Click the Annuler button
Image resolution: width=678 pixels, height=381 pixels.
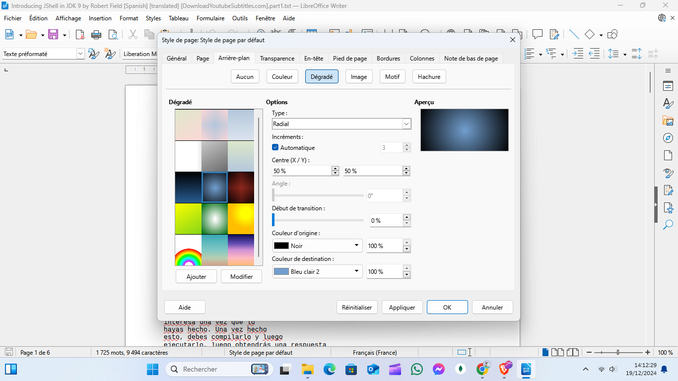pyautogui.click(x=492, y=307)
